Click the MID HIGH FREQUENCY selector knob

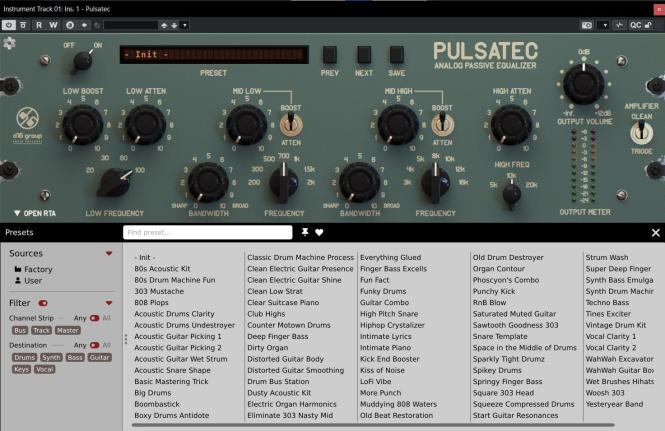[435, 184]
